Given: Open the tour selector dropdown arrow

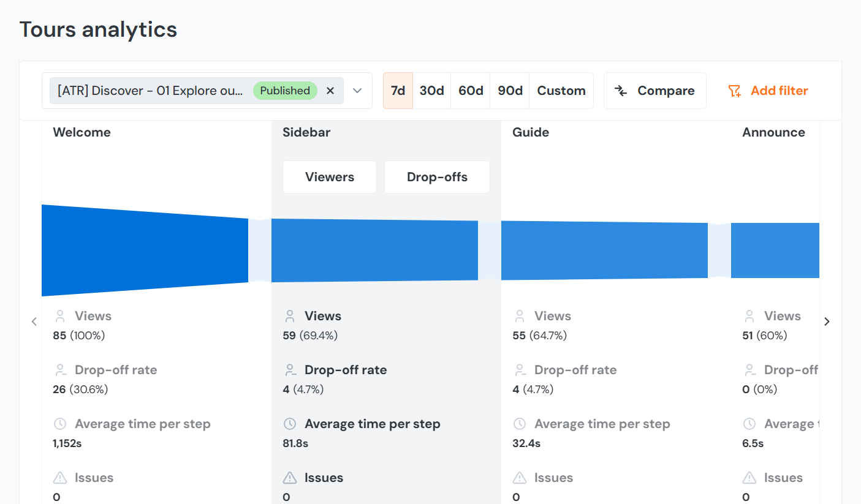Looking at the screenshot, I should [358, 91].
